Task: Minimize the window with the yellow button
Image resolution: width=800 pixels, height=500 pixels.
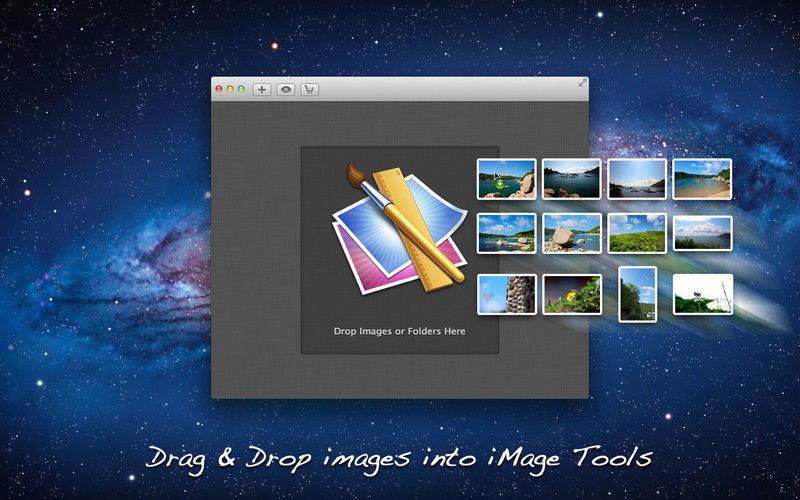Action: [x=230, y=89]
